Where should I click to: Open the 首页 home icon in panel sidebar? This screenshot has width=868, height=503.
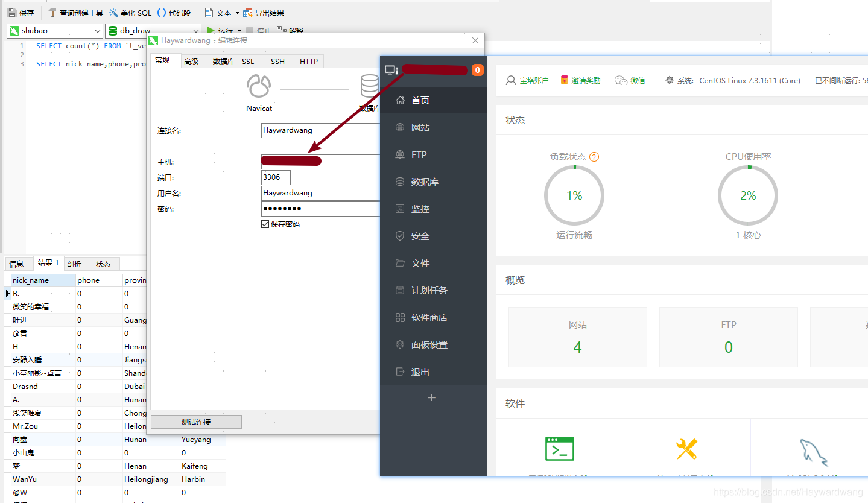click(400, 101)
